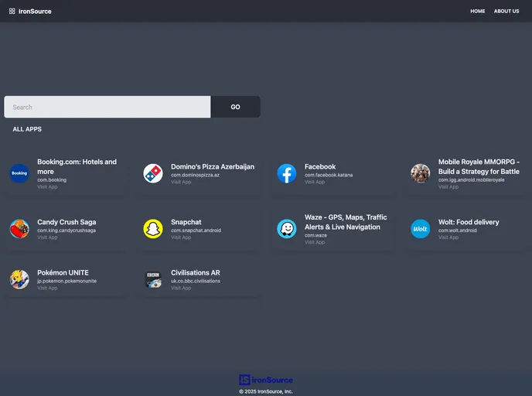Visit App link under Civilisations AR
Viewport: 532px width, 396px height.
[x=181, y=288]
